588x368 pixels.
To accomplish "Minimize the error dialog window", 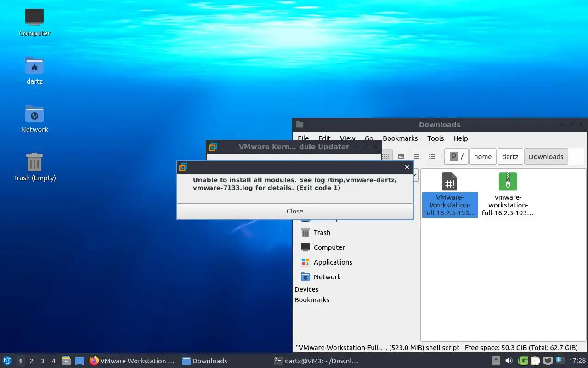I will click(x=388, y=167).
